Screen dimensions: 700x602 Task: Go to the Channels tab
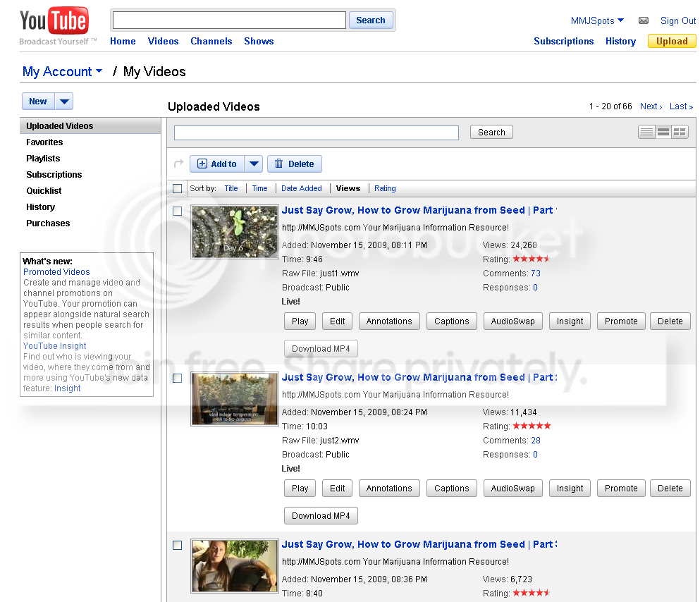(211, 41)
